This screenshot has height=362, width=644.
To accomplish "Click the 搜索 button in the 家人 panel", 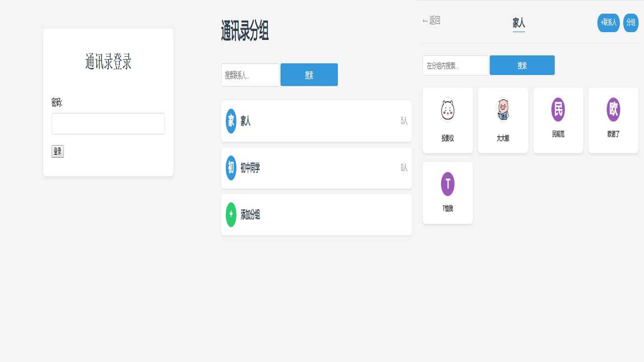I will click(522, 65).
